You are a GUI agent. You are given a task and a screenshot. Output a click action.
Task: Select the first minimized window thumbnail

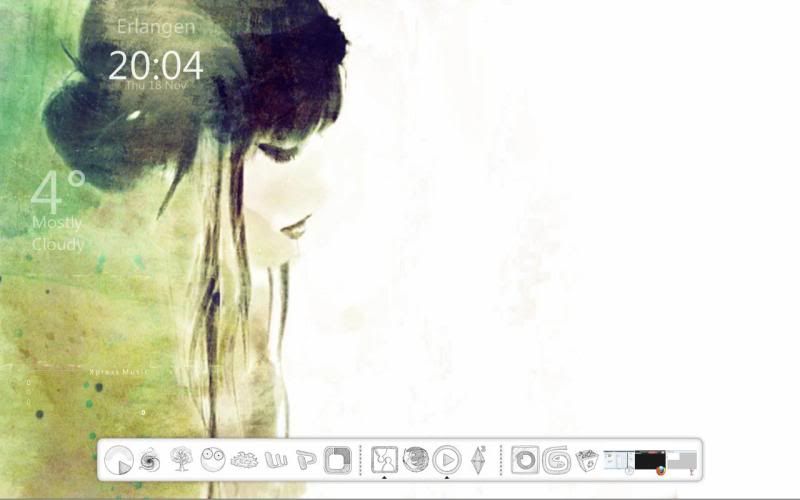click(618, 461)
